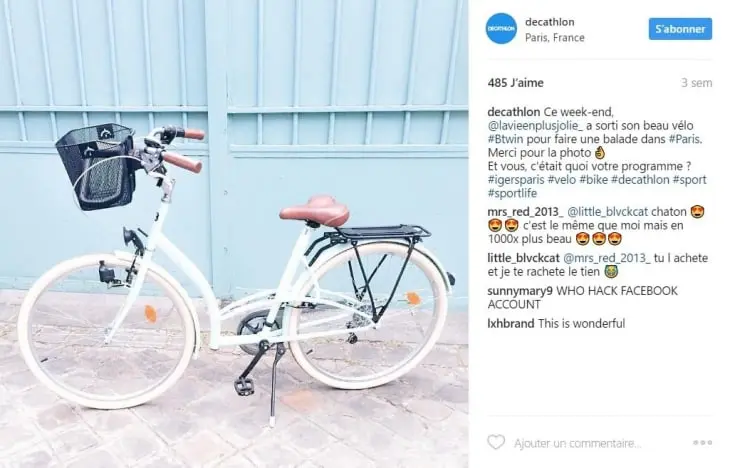
Task: Click the Ajouter un commentaire field
Action: [577, 443]
